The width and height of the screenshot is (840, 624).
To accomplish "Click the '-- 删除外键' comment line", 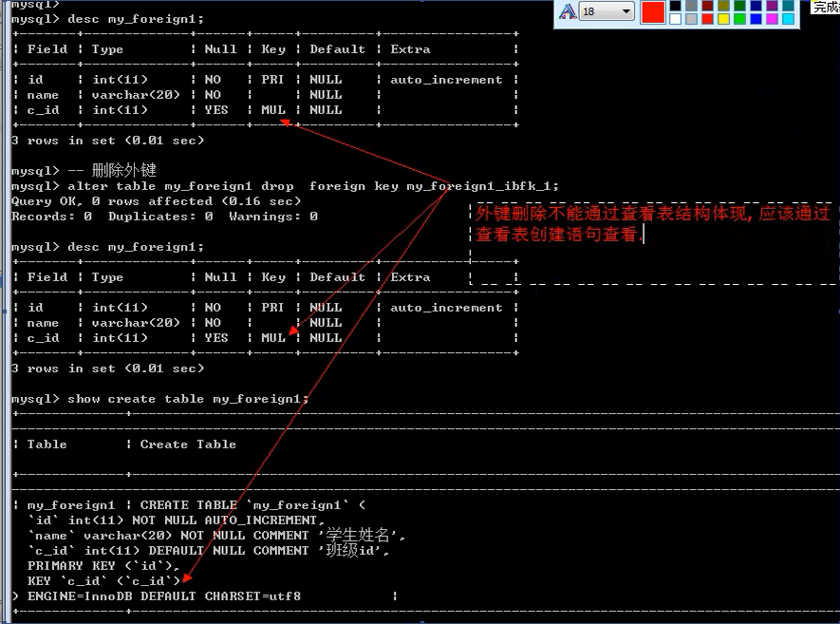I will [x=112, y=170].
